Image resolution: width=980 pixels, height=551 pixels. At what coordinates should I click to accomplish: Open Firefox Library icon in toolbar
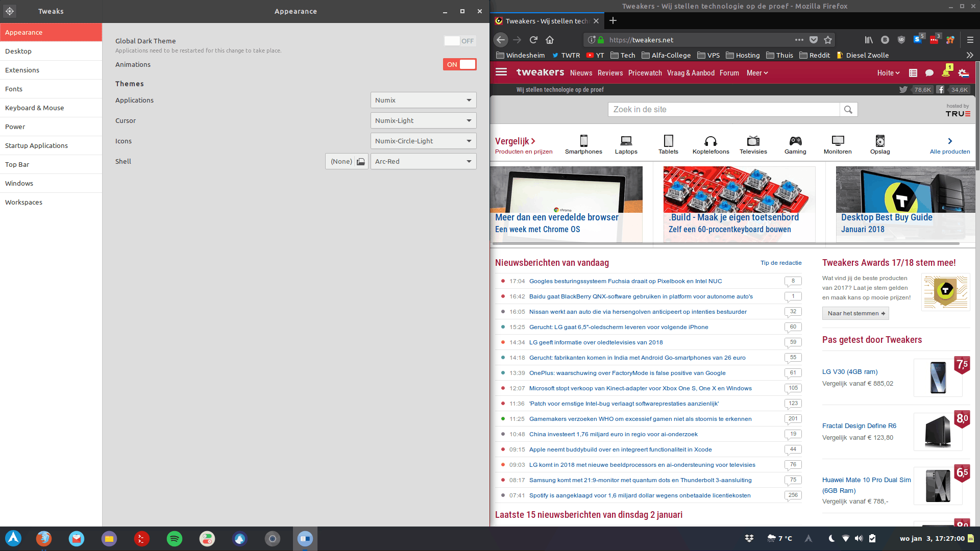click(868, 40)
